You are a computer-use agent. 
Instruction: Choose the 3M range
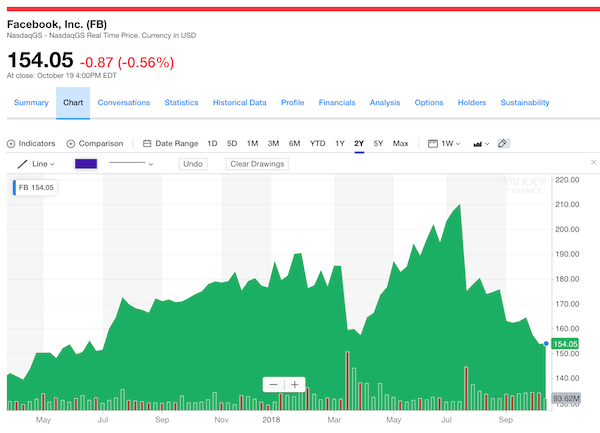273,143
